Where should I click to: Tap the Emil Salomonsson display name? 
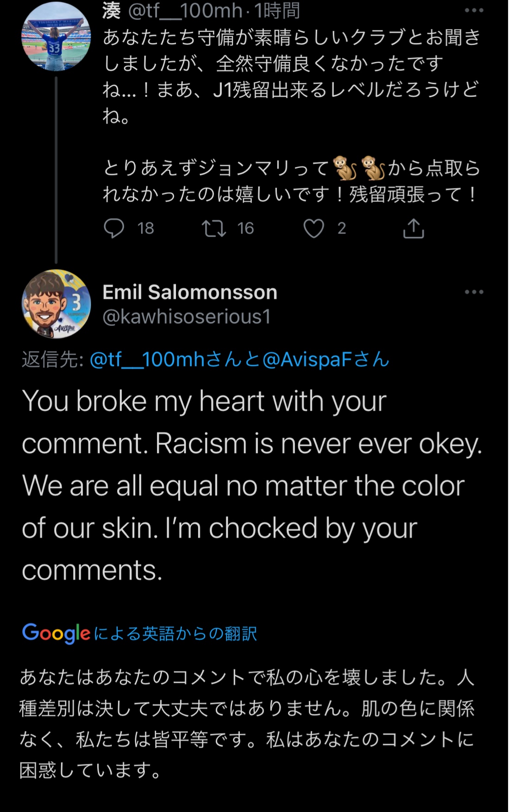[x=190, y=292]
